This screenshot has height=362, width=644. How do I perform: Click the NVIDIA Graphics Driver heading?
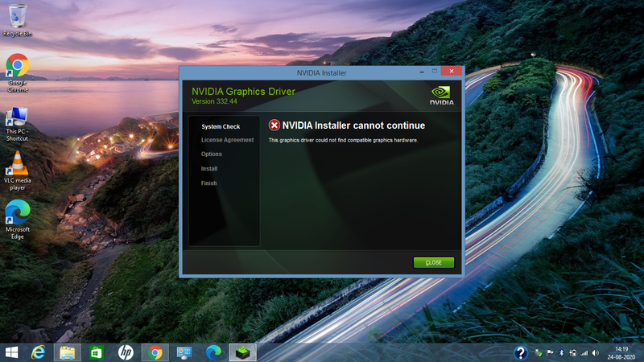[243, 91]
